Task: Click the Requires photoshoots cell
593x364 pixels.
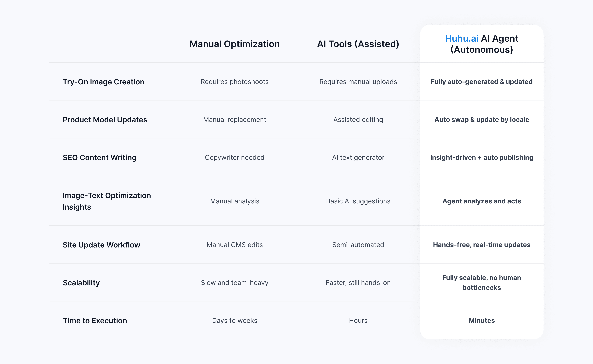Action: tap(234, 82)
